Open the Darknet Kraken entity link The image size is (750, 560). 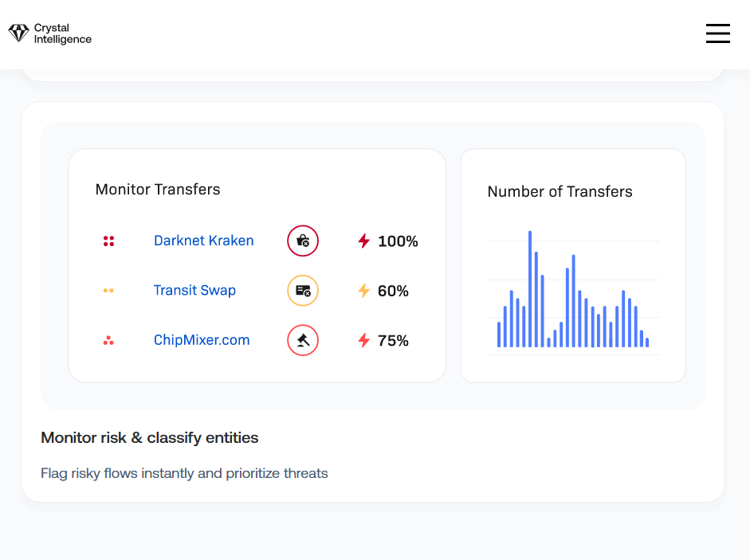pos(203,241)
